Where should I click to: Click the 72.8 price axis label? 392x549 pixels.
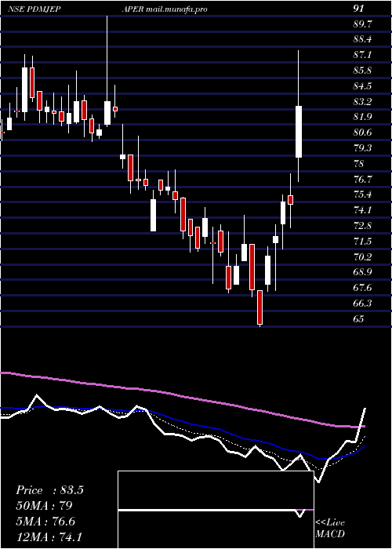362,225
